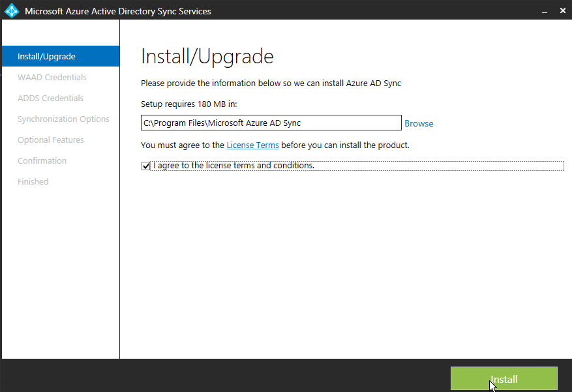Jump to the Confirmation step

42,161
